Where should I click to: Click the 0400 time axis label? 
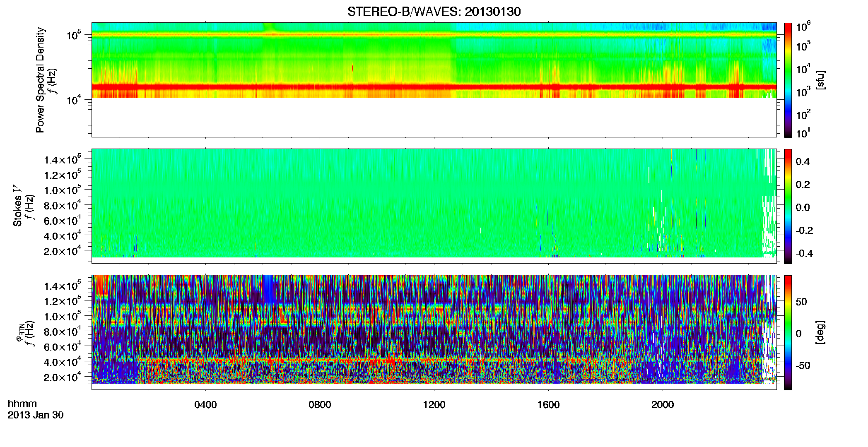(205, 405)
